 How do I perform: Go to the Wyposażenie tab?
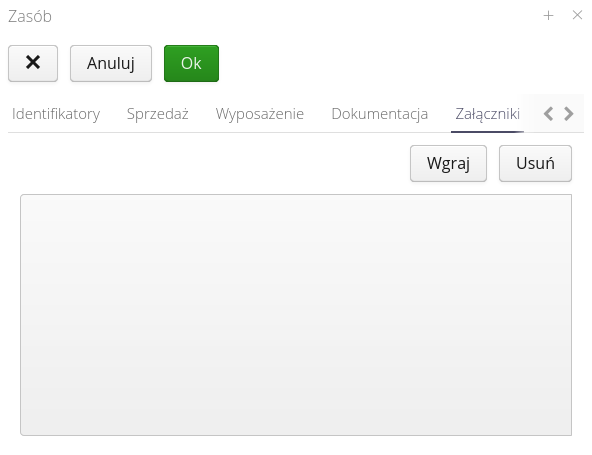click(x=260, y=114)
